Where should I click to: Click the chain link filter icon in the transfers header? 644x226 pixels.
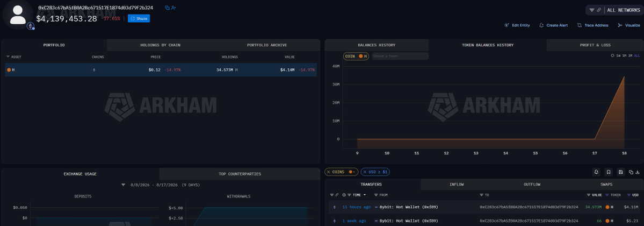click(x=336, y=195)
